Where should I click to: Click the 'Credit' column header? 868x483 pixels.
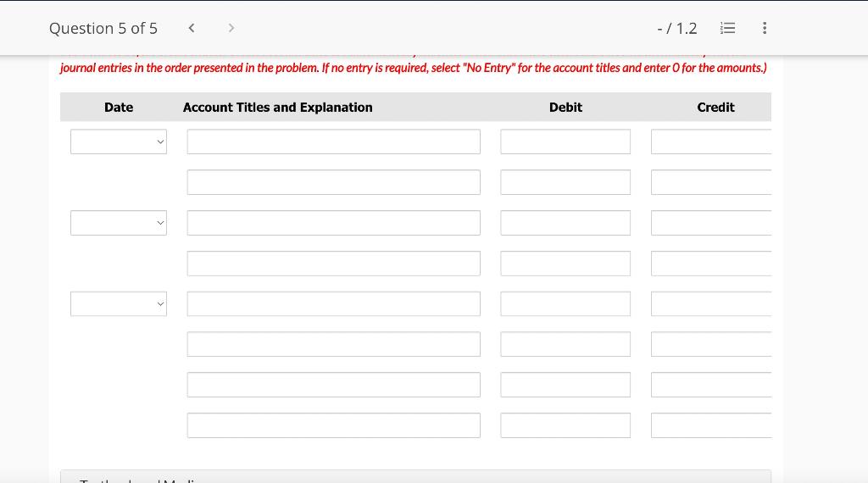(x=715, y=108)
